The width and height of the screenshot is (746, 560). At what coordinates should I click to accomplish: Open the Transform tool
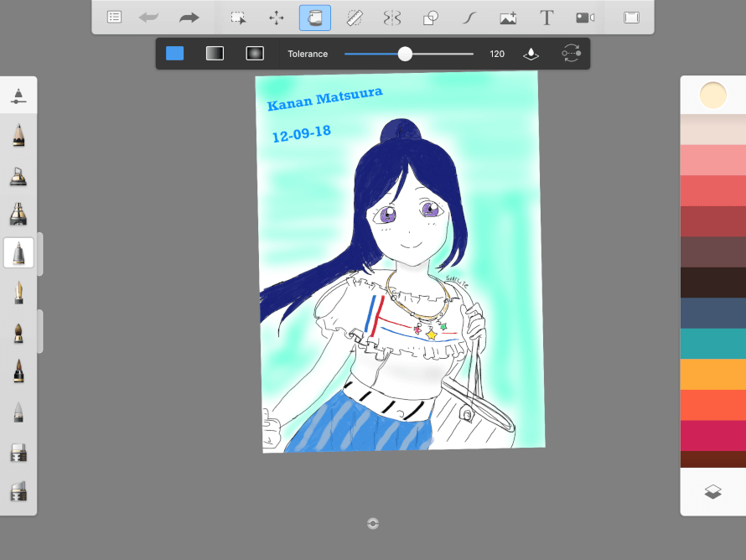pyautogui.click(x=277, y=17)
